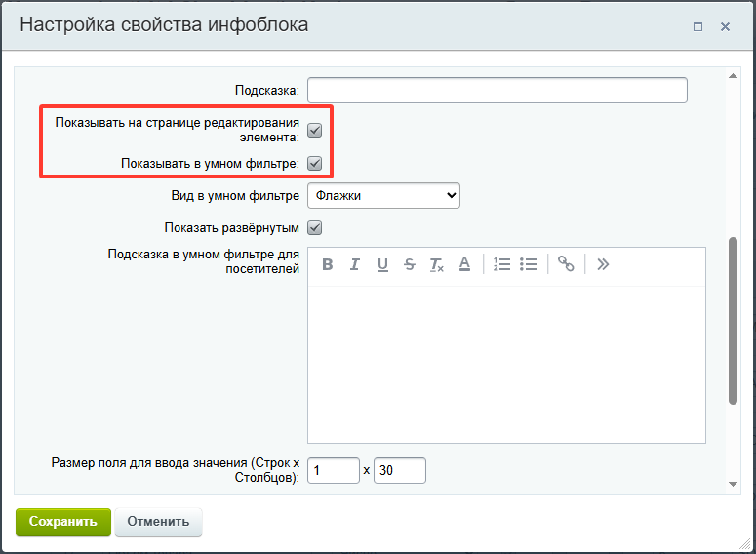The height and width of the screenshot is (554, 756).
Task: Maximize the infoblock property dialog
Action: (x=697, y=27)
